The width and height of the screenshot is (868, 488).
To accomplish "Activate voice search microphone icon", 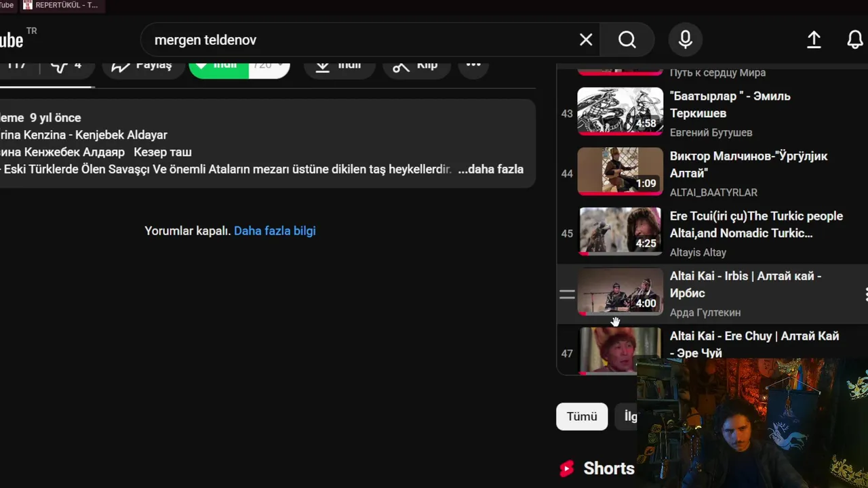I will coord(686,40).
